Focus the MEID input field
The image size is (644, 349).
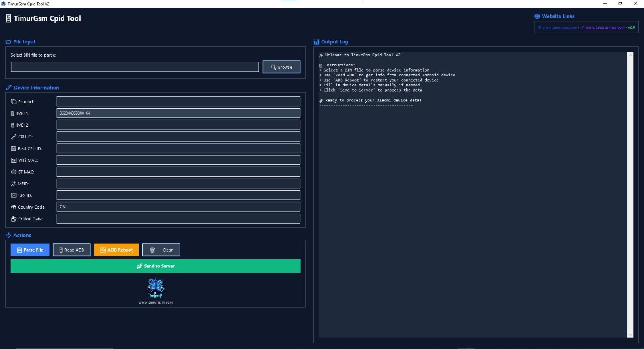click(x=178, y=183)
